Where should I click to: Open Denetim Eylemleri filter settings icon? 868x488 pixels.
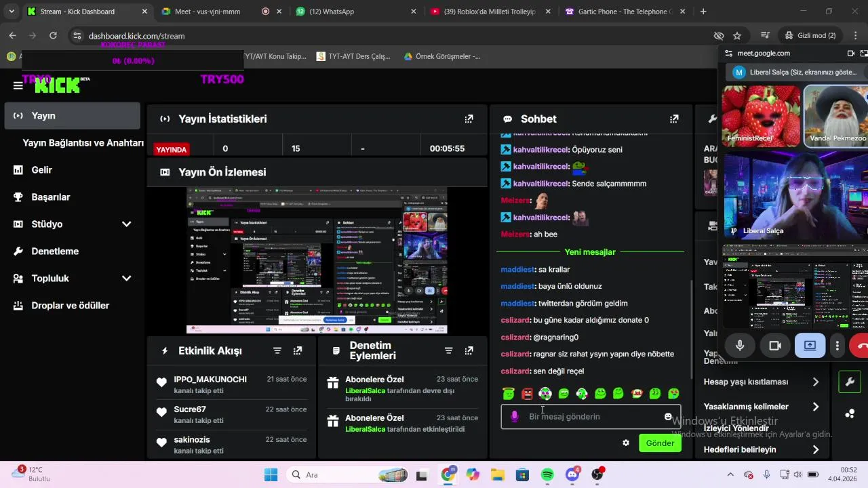coord(448,350)
